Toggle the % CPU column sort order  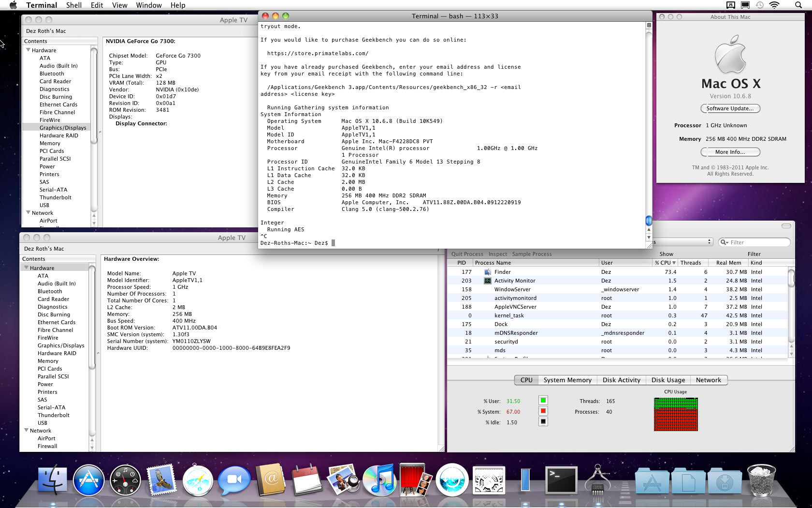(x=665, y=263)
